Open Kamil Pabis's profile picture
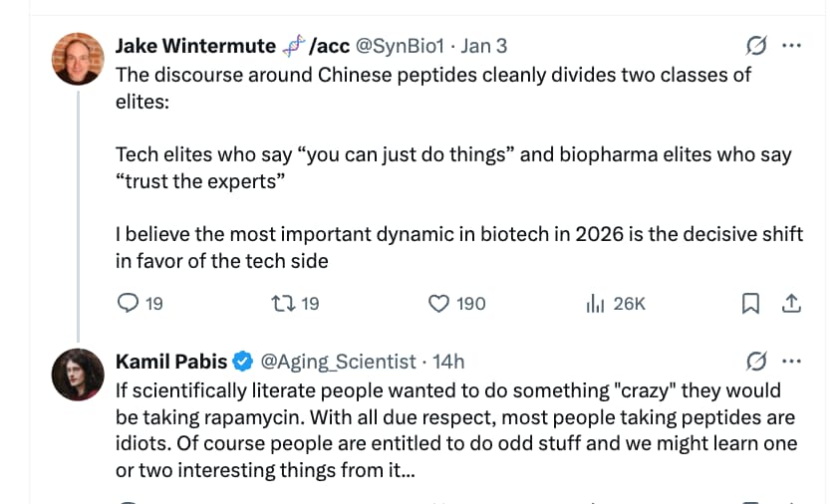This screenshot has height=504, width=839. [x=78, y=375]
